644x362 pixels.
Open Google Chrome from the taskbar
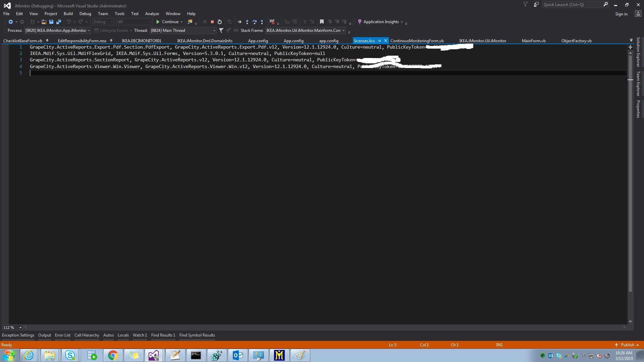113,355
